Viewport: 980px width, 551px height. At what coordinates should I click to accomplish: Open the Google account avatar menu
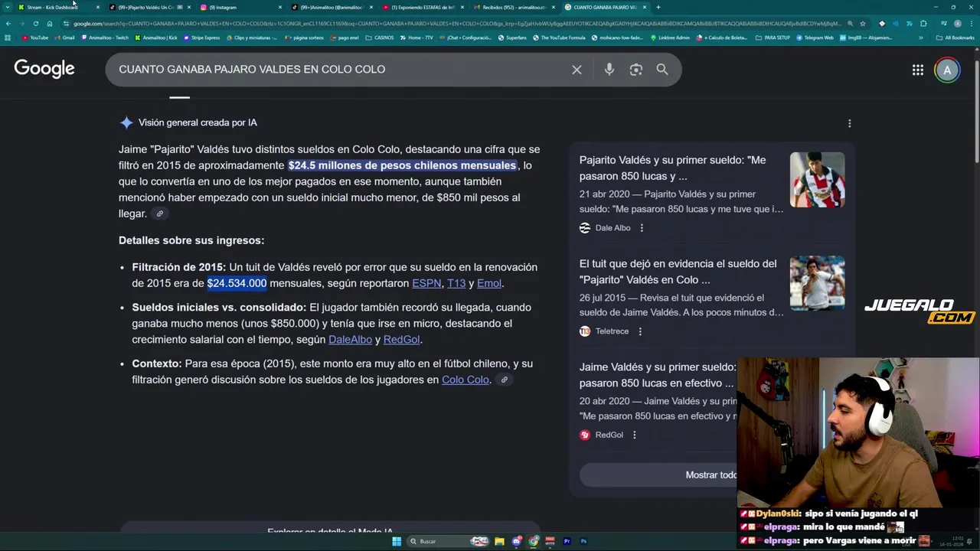pos(947,70)
